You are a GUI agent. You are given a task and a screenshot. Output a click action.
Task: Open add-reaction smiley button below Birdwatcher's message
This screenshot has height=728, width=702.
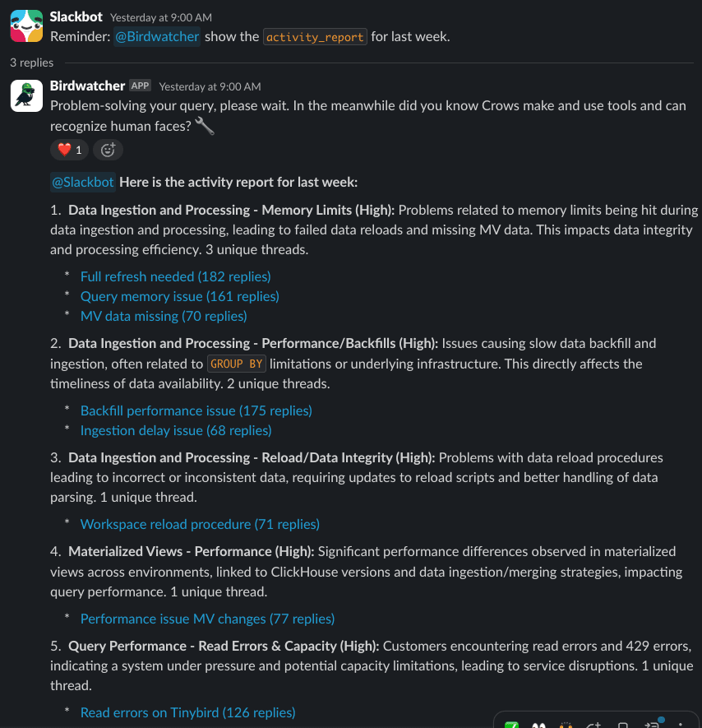point(108,150)
